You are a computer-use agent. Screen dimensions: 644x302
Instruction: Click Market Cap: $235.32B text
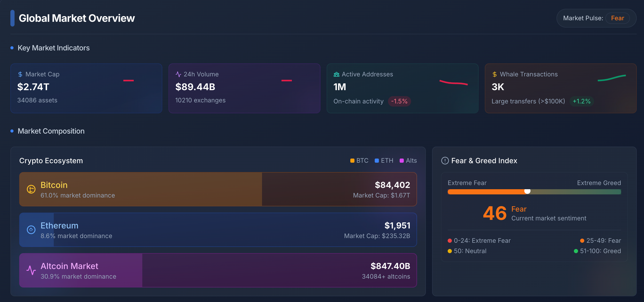(377, 236)
